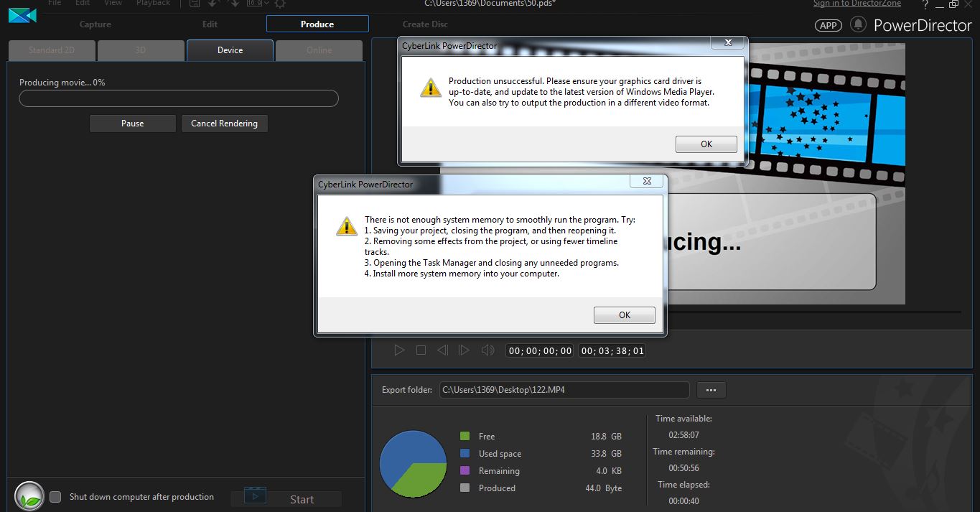Screen dimensions: 980x512
Task: Click the play button below the preview
Action: [x=400, y=350]
